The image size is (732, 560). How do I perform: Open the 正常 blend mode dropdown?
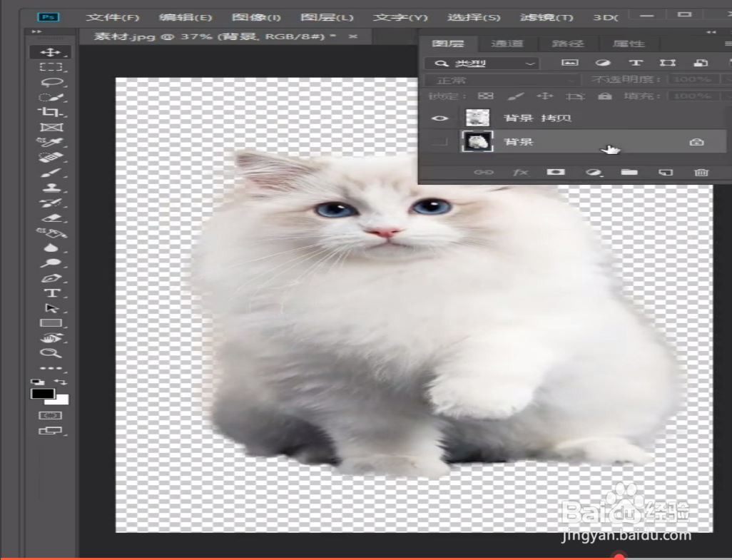click(502, 80)
